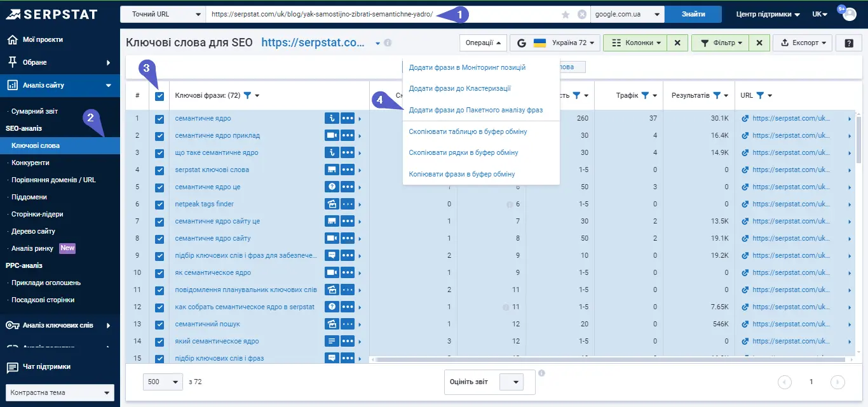
Task: Clear filters with the X next to Фільтр
Action: tap(761, 43)
